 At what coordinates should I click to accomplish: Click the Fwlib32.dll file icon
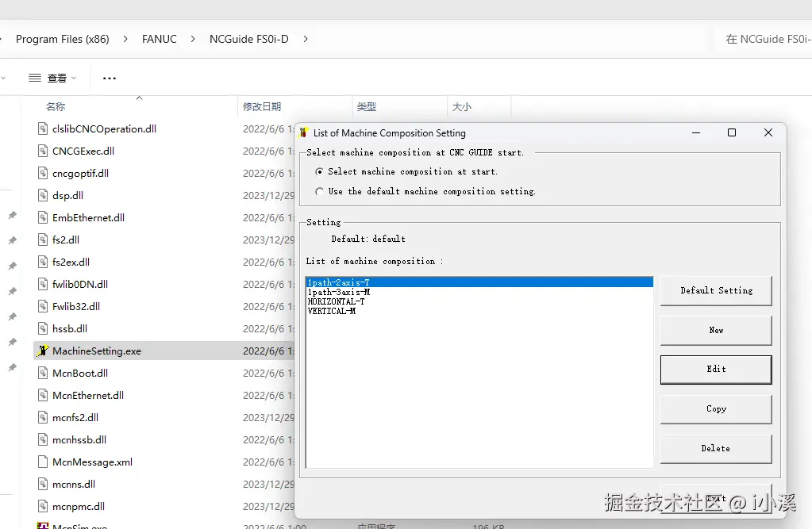(x=43, y=306)
